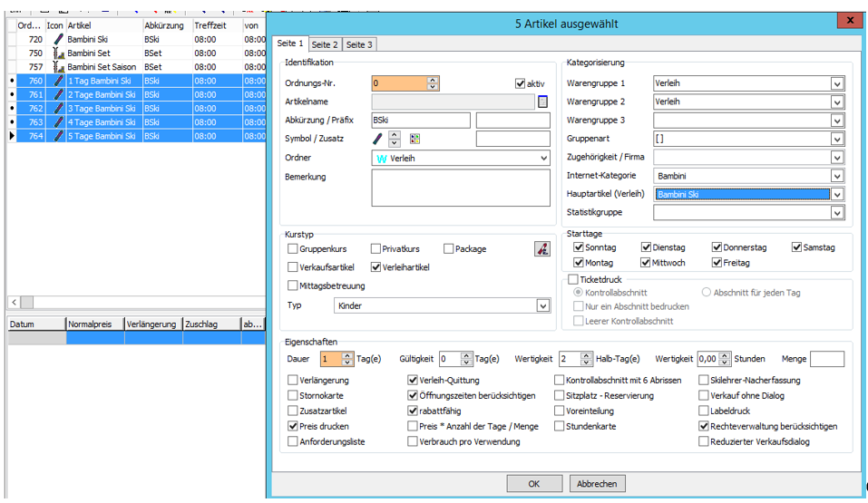
Task: Expand the Zugehörigkeit / Firma dropdown
Action: (x=837, y=158)
